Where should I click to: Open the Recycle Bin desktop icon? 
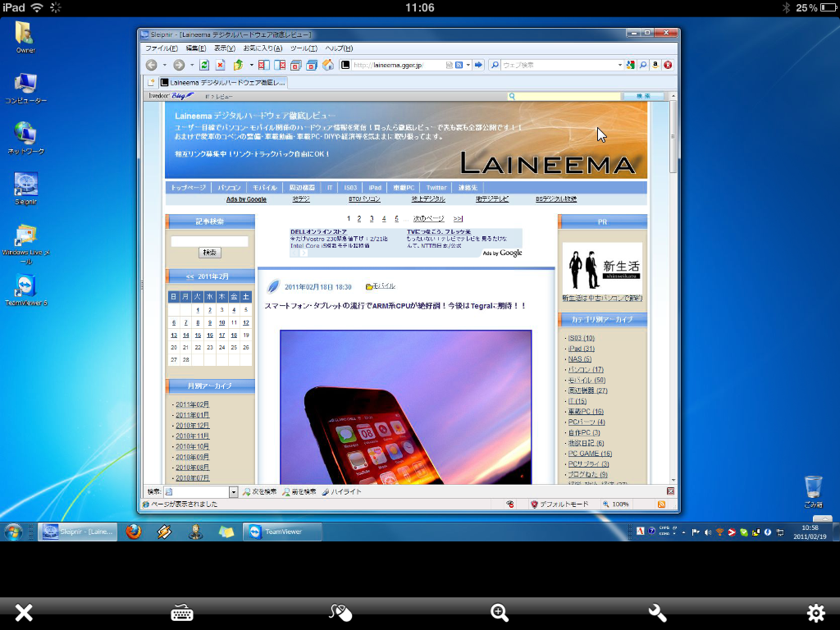[813, 491]
